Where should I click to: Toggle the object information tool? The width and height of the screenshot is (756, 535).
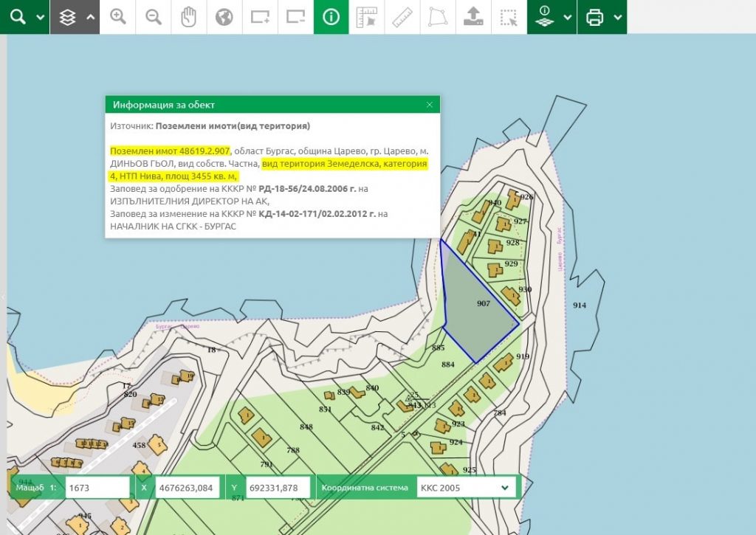pyautogui.click(x=331, y=17)
